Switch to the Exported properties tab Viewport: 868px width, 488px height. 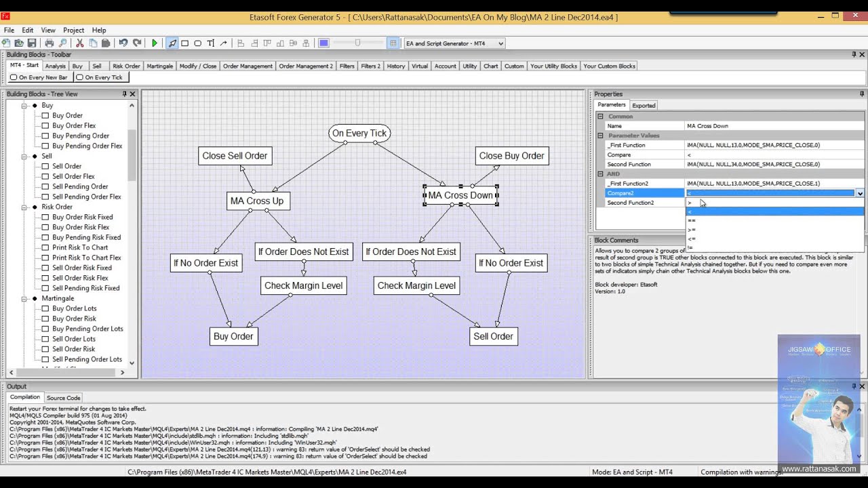pos(644,106)
